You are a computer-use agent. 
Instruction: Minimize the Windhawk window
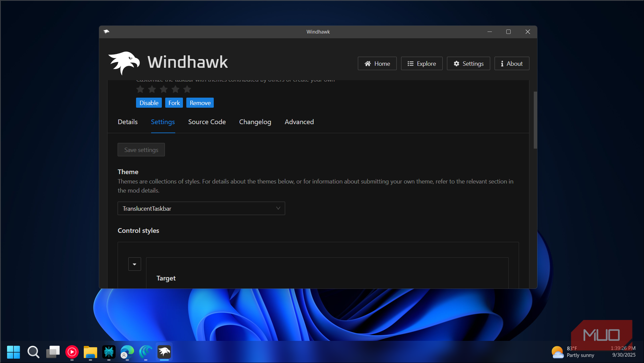click(x=490, y=32)
